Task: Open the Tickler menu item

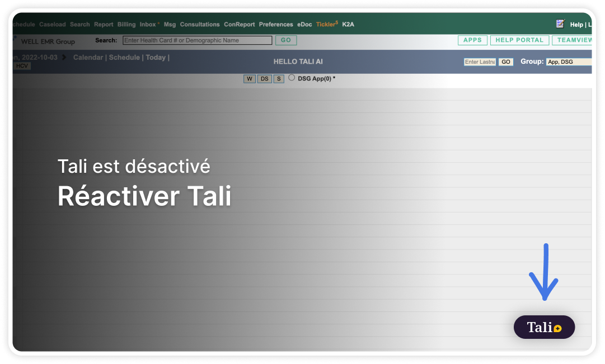Action: 327,24
